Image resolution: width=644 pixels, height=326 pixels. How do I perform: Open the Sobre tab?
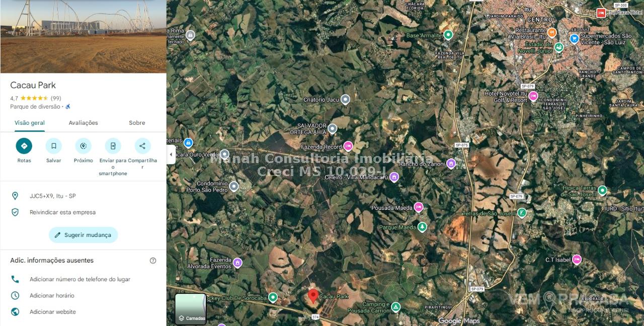point(137,123)
